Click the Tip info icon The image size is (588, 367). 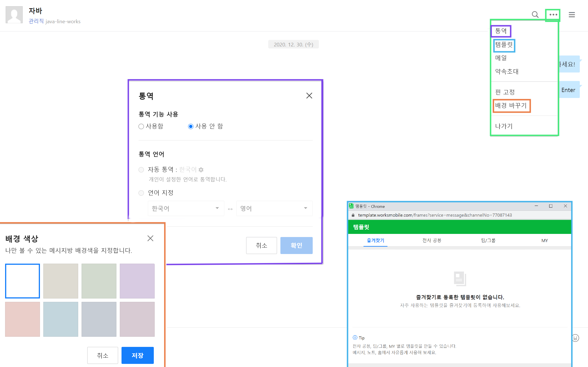[x=355, y=338]
